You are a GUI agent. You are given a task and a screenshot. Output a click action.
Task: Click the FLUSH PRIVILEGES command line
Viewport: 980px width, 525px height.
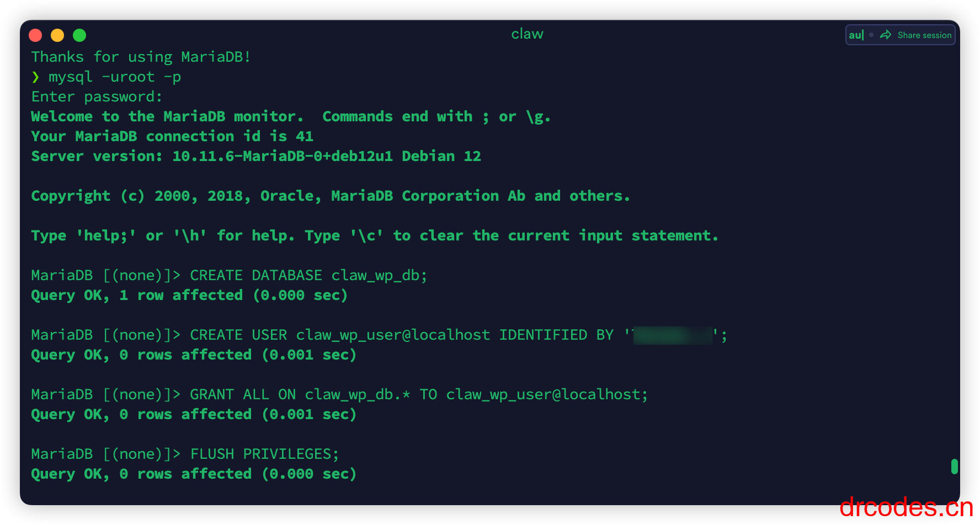[x=265, y=454]
